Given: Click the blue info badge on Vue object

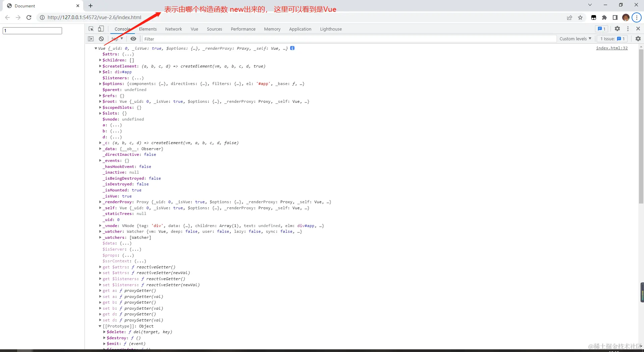Looking at the screenshot, I should pyautogui.click(x=292, y=48).
